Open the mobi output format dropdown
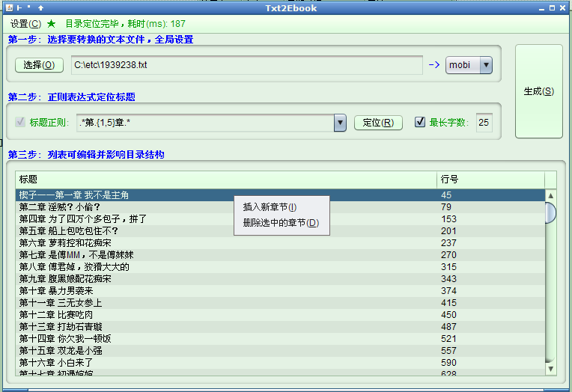This screenshot has width=572, height=392. click(x=469, y=65)
